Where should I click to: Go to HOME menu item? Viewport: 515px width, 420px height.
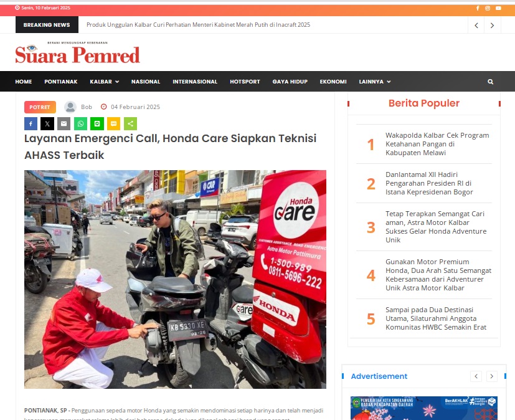click(24, 82)
